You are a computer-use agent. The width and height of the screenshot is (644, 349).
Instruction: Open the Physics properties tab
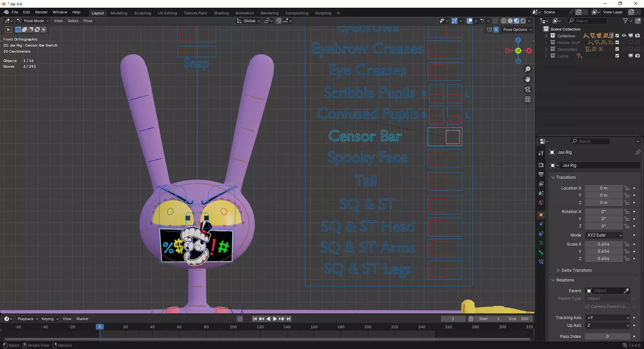pos(541,224)
